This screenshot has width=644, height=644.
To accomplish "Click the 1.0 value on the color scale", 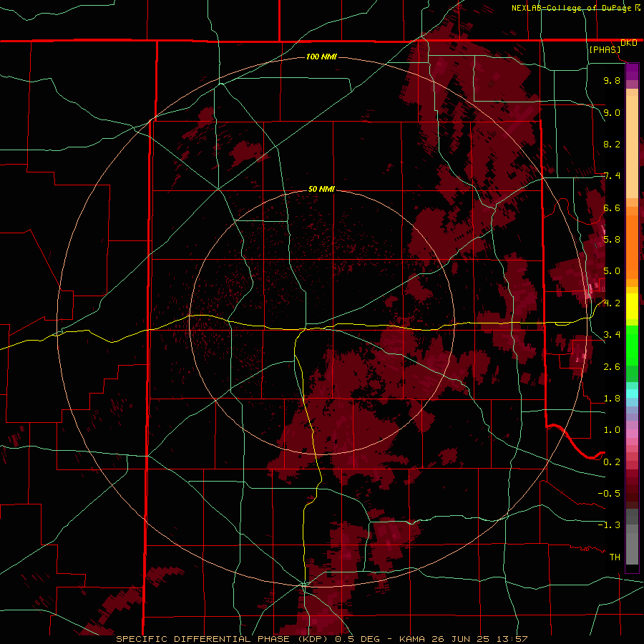I will [x=612, y=430].
